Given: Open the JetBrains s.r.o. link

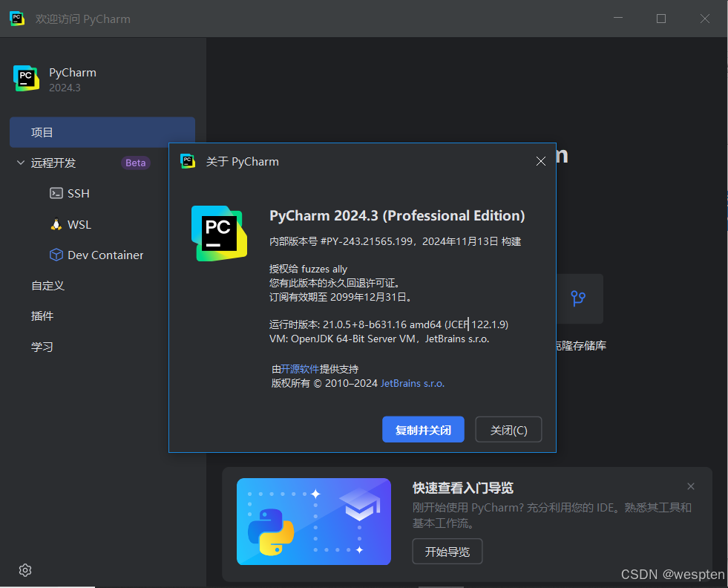Looking at the screenshot, I should [x=412, y=383].
